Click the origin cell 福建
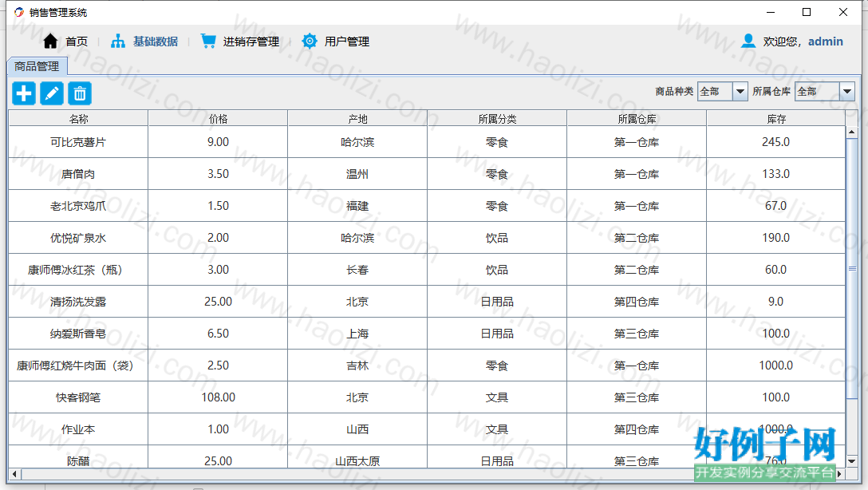Image resolution: width=868 pixels, height=490 pixels. pyautogui.click(x=357, y=206)
